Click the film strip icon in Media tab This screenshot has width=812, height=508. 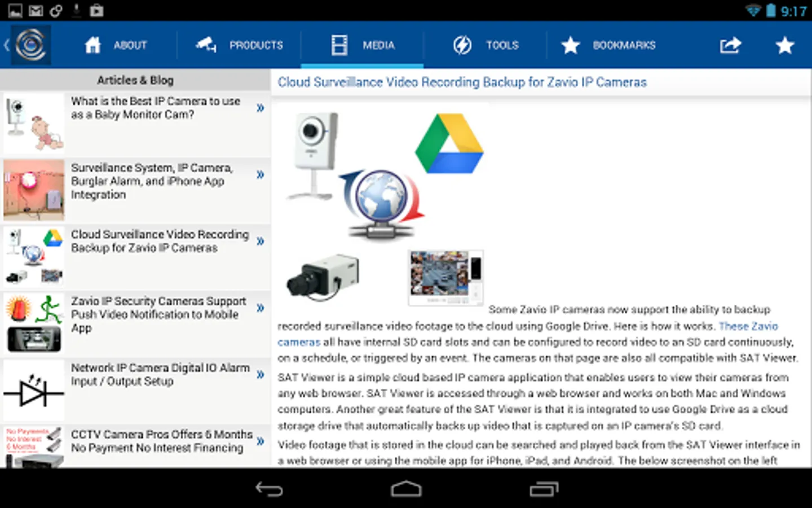(x=339, y=45)
